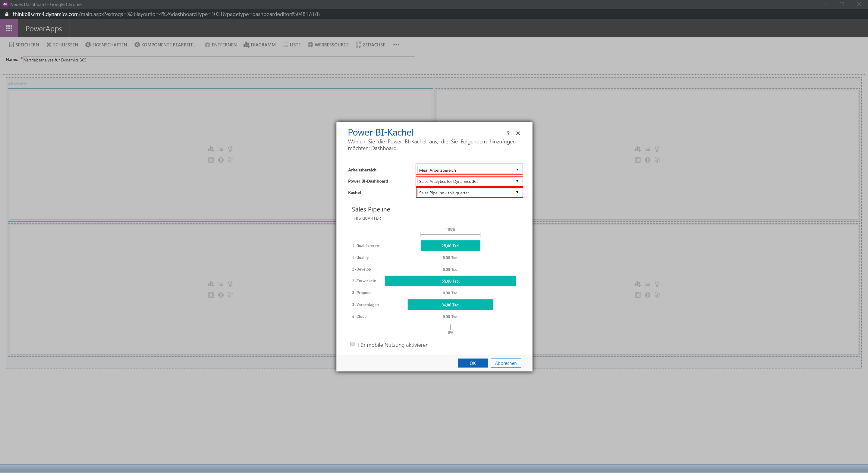
Task: Insert a Power BI tile in the bottom-left cell
Action: tap(231, 295)
